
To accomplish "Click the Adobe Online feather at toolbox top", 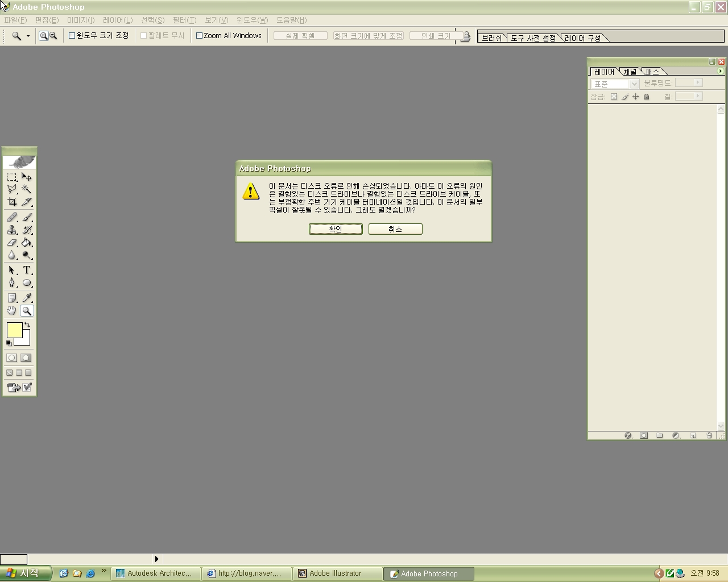I will click(20, 162).
